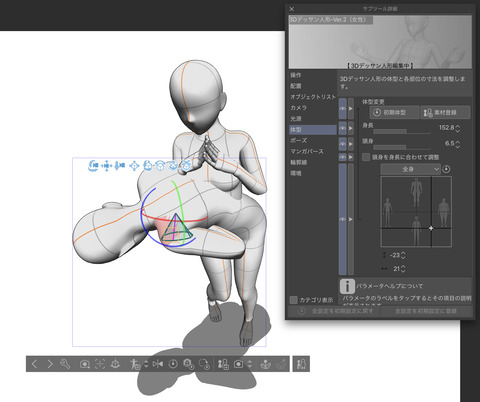Adjust horizontal value 21 stepper
Image resolution: width=480 pixels, height=402 pixels.
click(x=403, y=269)
